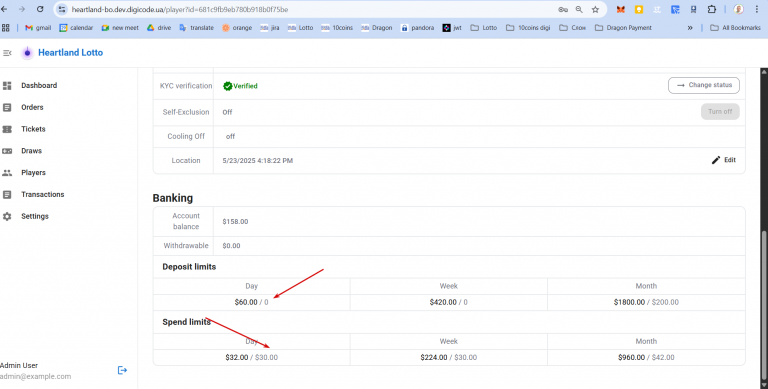This screenshot has width=768, height=389.
Task: Collapse the sidebar with the menu icon
Action: [x=7, y=53]
